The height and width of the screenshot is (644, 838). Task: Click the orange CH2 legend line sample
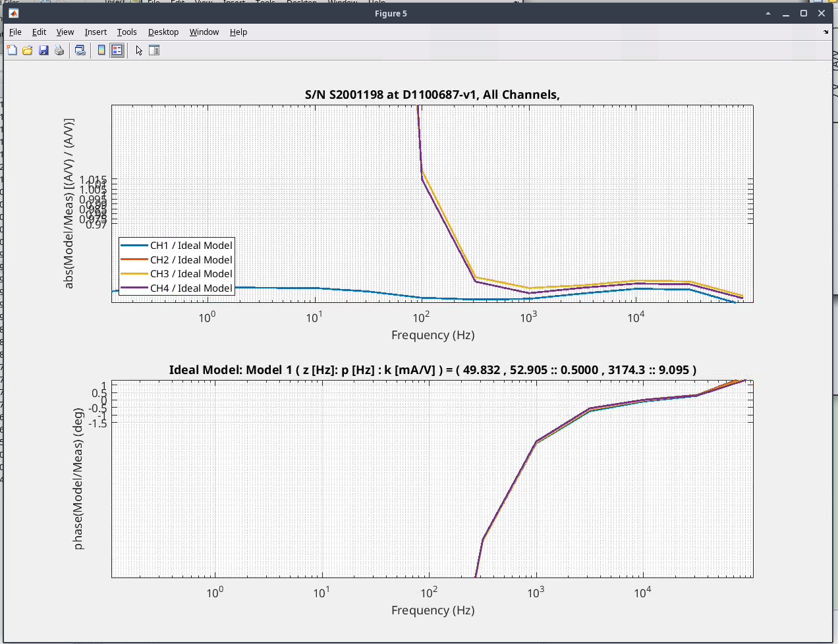point(134,260)
